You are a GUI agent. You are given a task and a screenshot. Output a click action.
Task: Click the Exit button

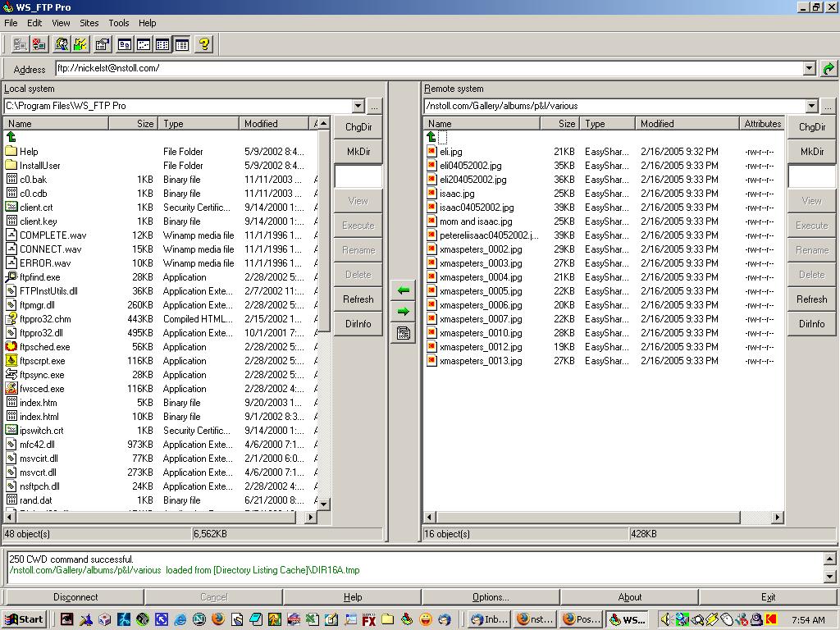768,597
